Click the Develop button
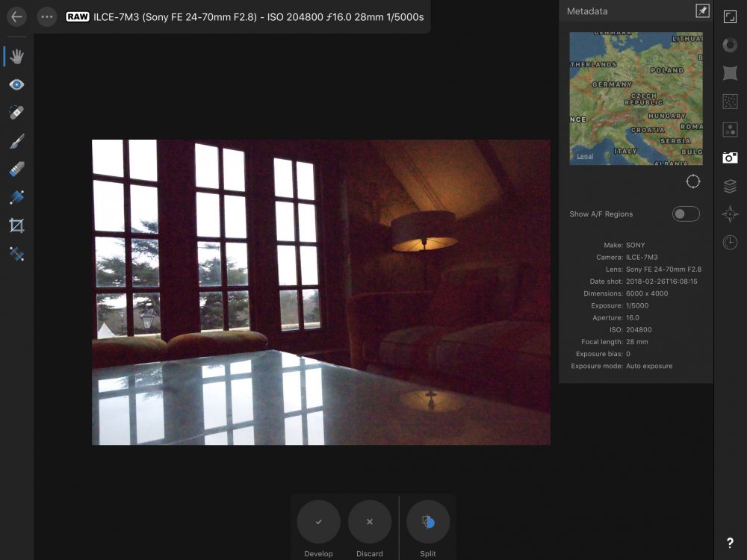 tap(318, 522)
